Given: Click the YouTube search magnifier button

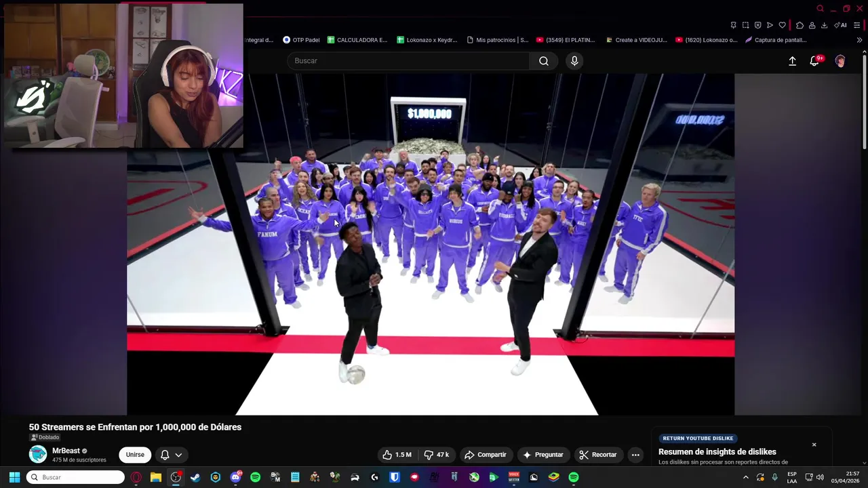Looking at the screenshot, I should (544, 61).
